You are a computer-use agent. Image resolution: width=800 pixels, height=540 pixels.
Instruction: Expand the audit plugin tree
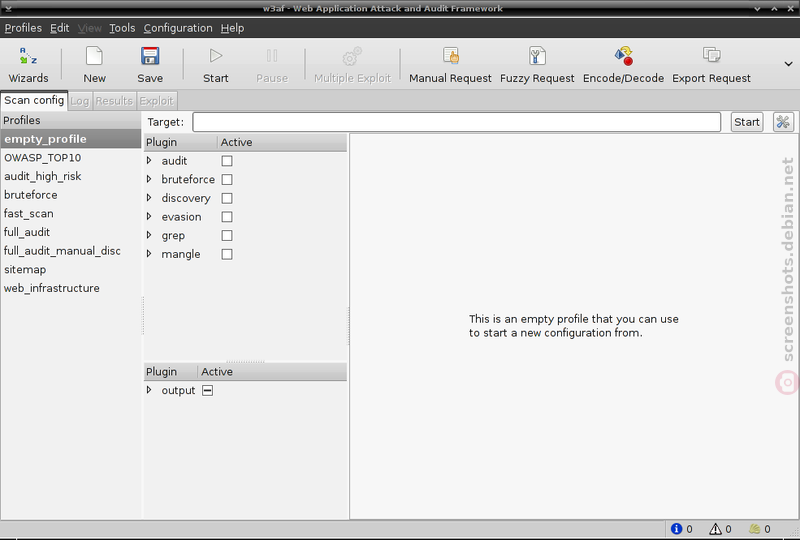point(149,160)
